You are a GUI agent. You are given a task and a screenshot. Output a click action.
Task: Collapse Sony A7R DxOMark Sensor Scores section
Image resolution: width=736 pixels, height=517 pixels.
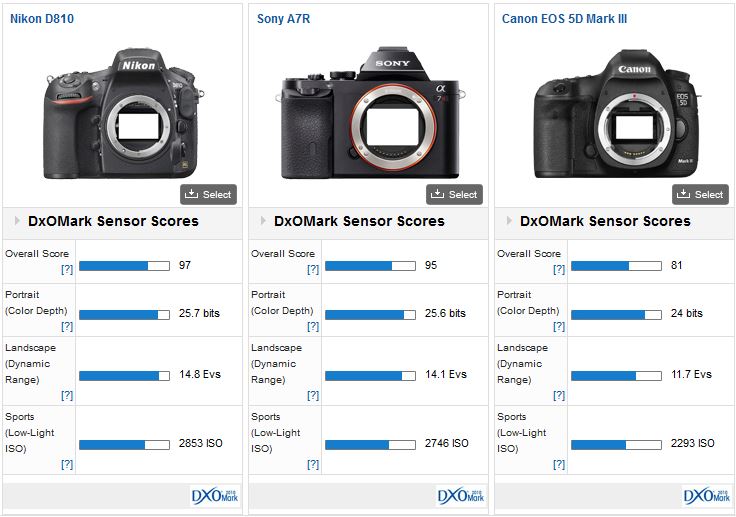264,221
